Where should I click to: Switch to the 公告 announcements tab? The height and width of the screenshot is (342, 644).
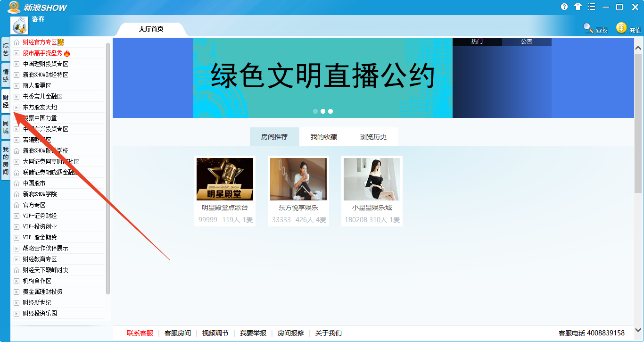(527, 42)
